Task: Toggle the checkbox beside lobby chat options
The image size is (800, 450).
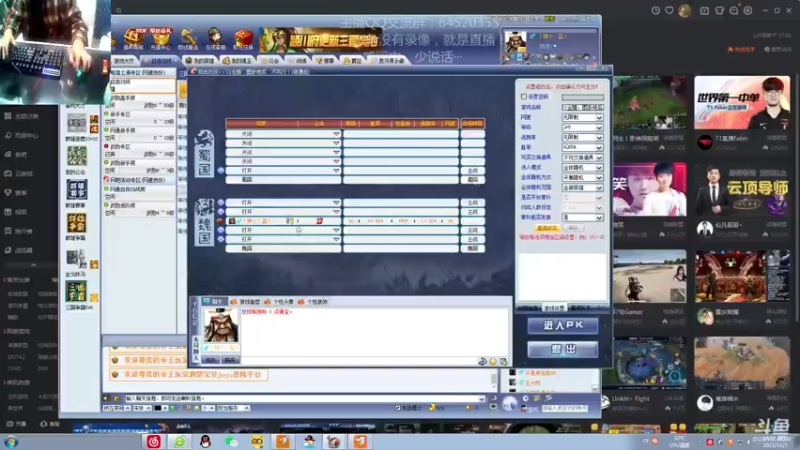Action: coord(397,408)
